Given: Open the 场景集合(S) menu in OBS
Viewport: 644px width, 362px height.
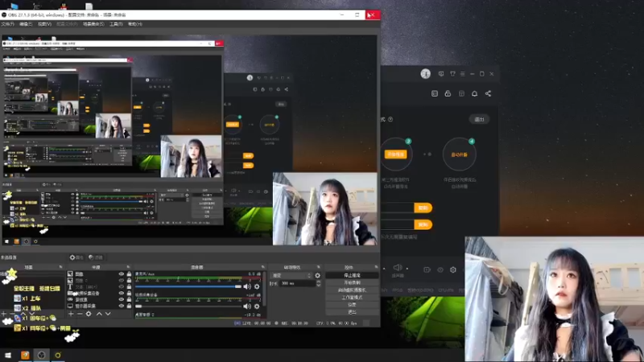Looking at the screenshot, I should [93, 24].
